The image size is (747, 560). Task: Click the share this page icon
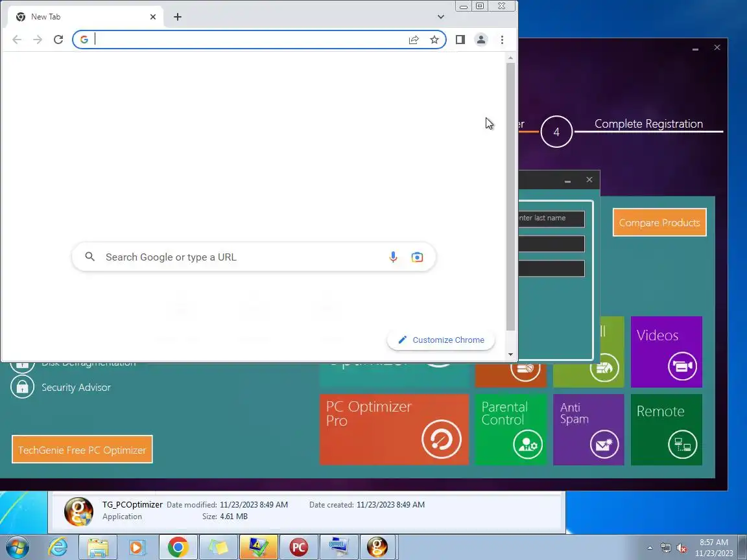point(414,40)
